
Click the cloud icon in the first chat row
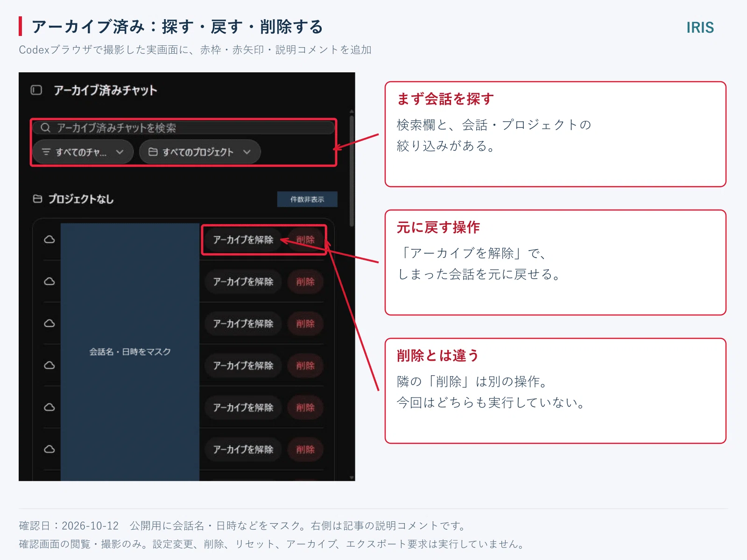click(49, 239)
